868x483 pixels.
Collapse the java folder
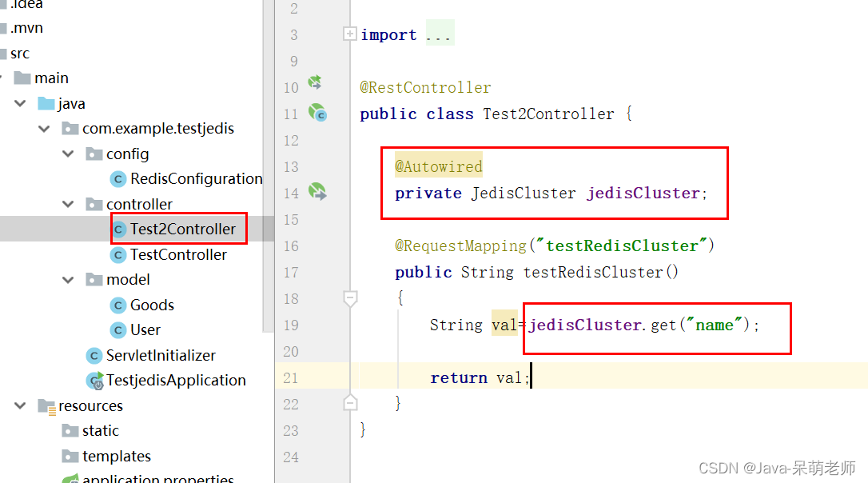pos(20,104)
